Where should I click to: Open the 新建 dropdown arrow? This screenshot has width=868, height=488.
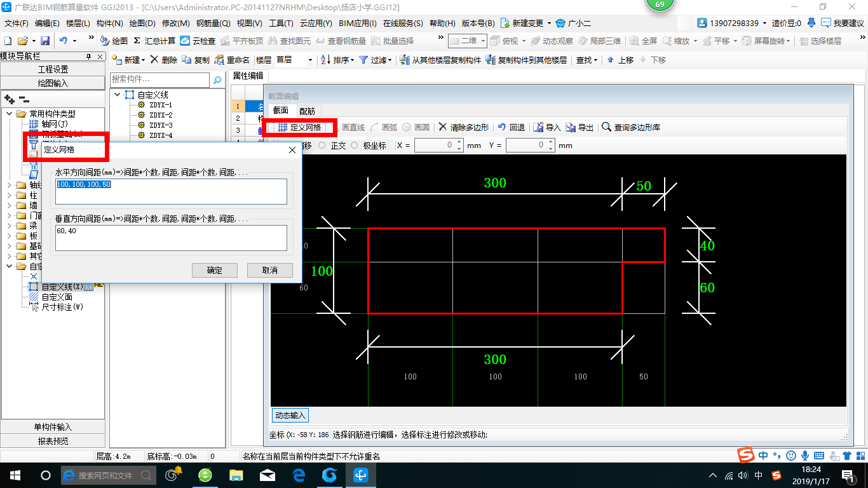click(143, 60)
